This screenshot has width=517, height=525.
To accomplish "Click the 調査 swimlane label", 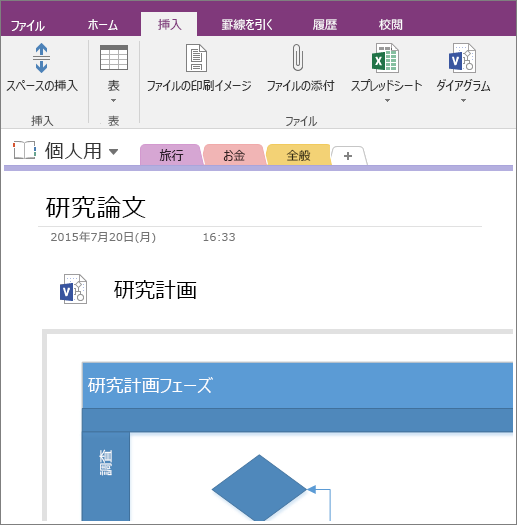I will (106, 463).
